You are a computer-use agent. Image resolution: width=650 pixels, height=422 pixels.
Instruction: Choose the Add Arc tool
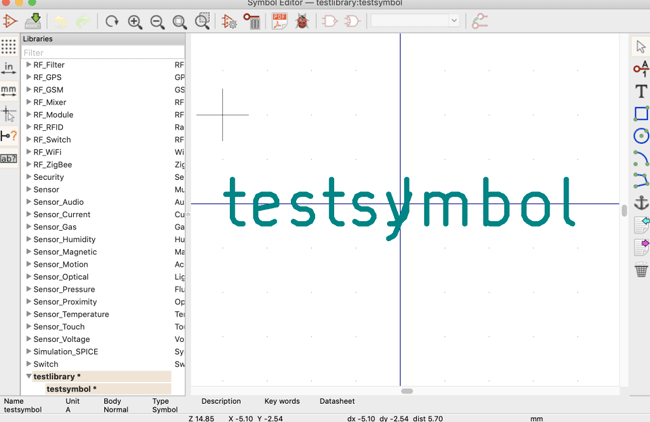click(641, 158)
